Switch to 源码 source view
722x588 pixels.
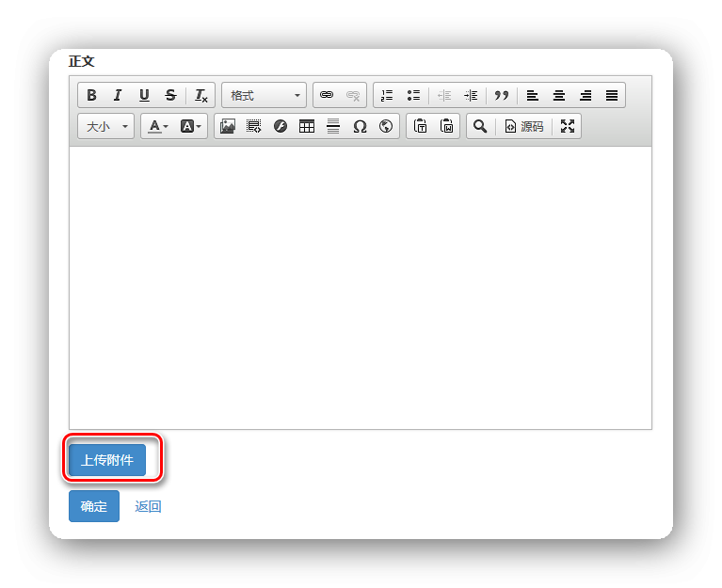coord(524,126)
